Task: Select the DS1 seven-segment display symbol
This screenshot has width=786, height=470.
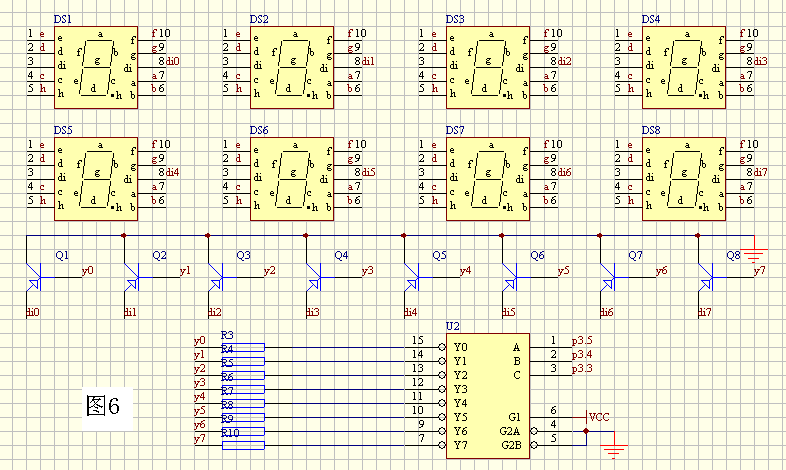Action: pyautogui.click(x=96, y=67)
